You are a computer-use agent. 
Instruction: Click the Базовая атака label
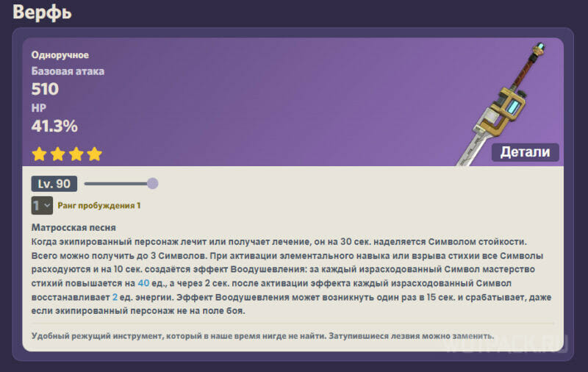click(68, 71)
